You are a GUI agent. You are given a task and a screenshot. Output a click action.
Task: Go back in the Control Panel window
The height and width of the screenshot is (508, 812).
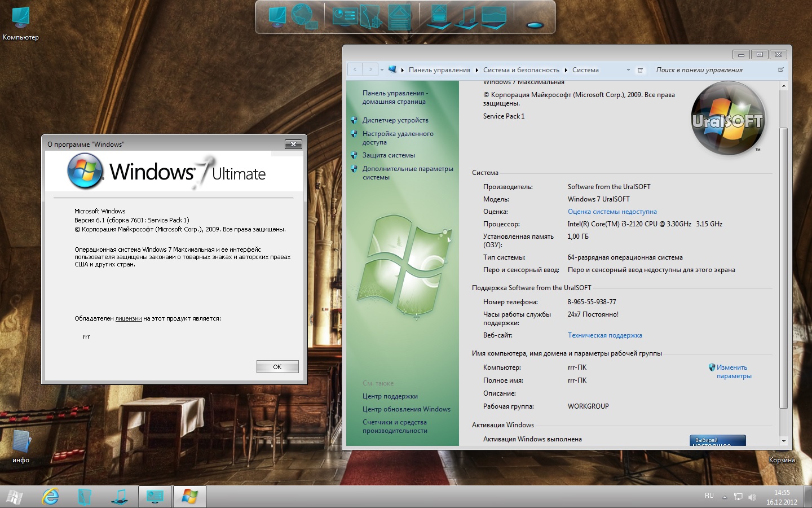355,69
